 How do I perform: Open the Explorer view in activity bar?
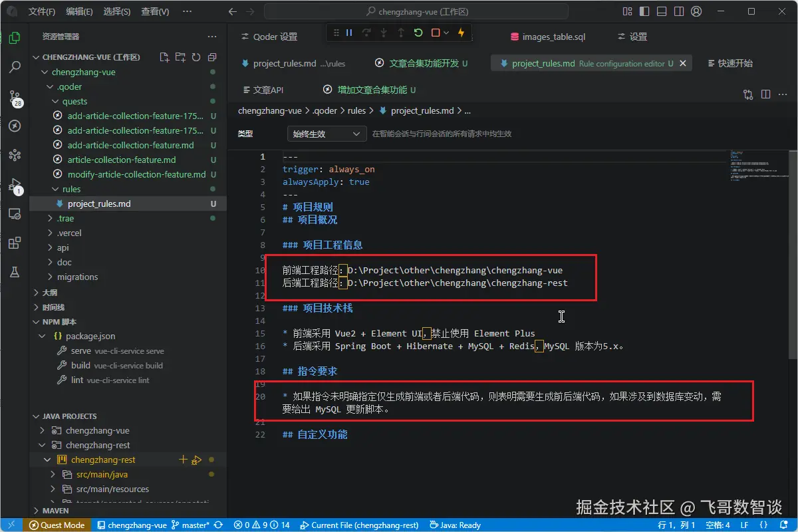click(14, 38)
